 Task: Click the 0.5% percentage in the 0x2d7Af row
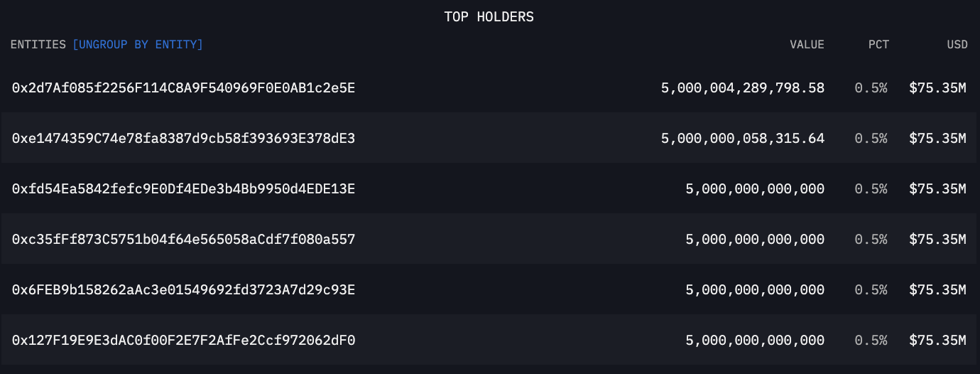point(871,88)
